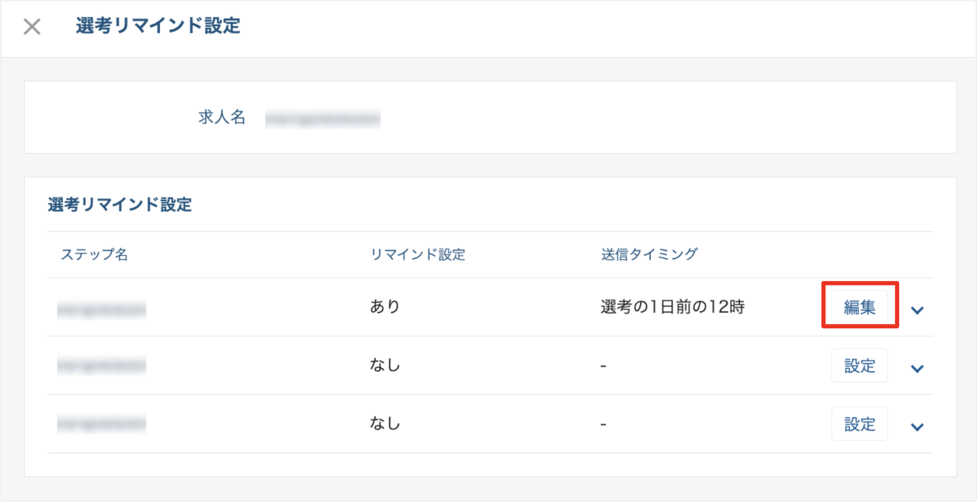980x503 pixels.
Task: Click the あり reminder status text
Action: (x=384, y=306)
